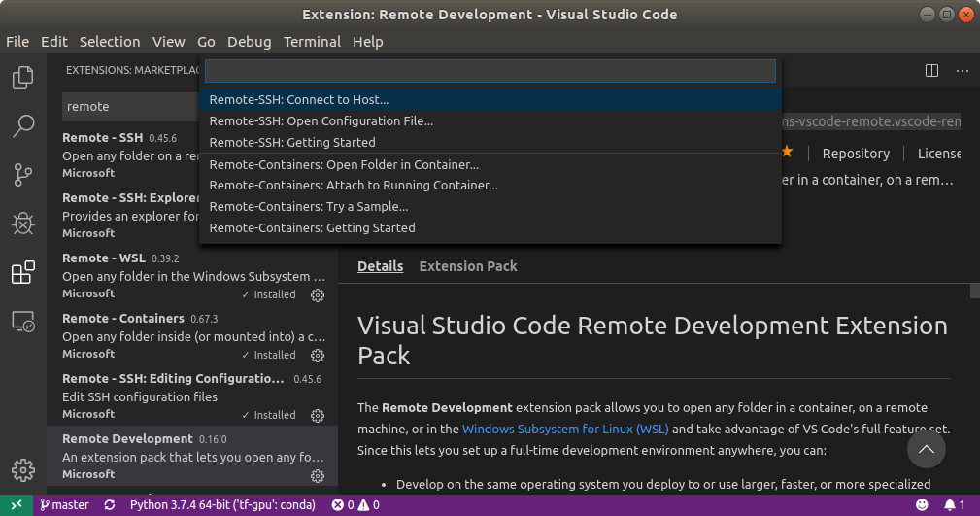Viewport: 980px width, 516px height.
Task: Open the Search view in activity bar
Action: coord(23,125)
